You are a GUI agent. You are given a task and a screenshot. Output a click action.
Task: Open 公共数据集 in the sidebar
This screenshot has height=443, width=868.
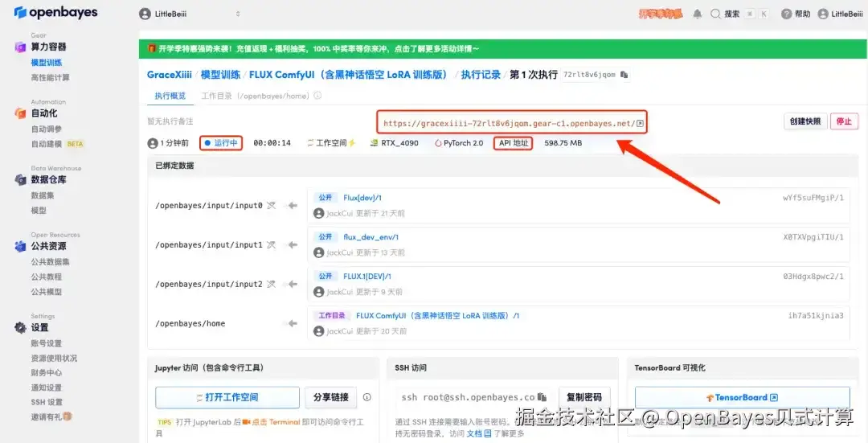click(51, 262)
